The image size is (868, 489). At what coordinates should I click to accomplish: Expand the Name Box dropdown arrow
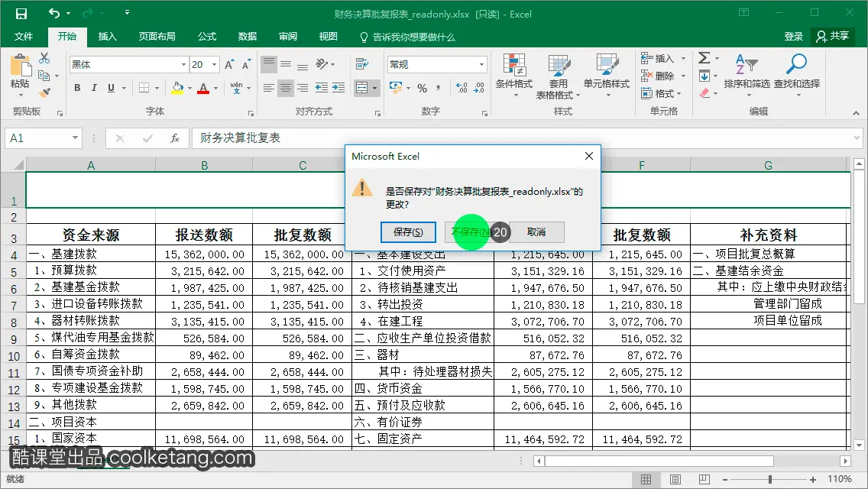pyautogui.click(x=76, y=138)
